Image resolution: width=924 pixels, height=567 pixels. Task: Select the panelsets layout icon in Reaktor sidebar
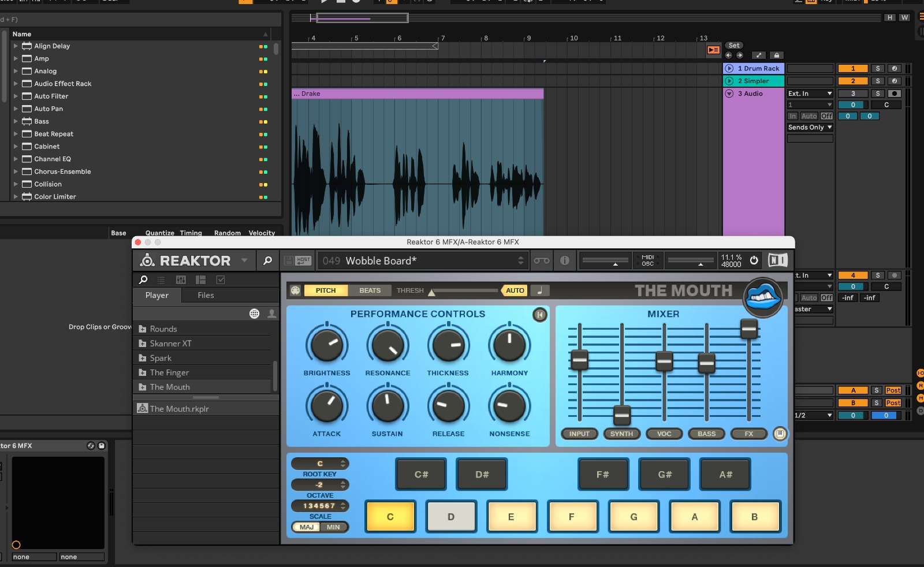pos(201,280)
